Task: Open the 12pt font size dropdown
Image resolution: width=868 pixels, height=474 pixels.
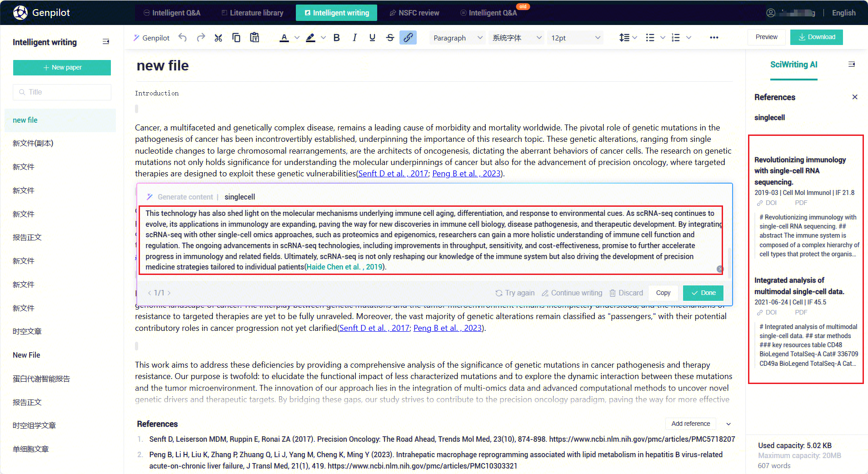Action: click(x=575, y=38)
